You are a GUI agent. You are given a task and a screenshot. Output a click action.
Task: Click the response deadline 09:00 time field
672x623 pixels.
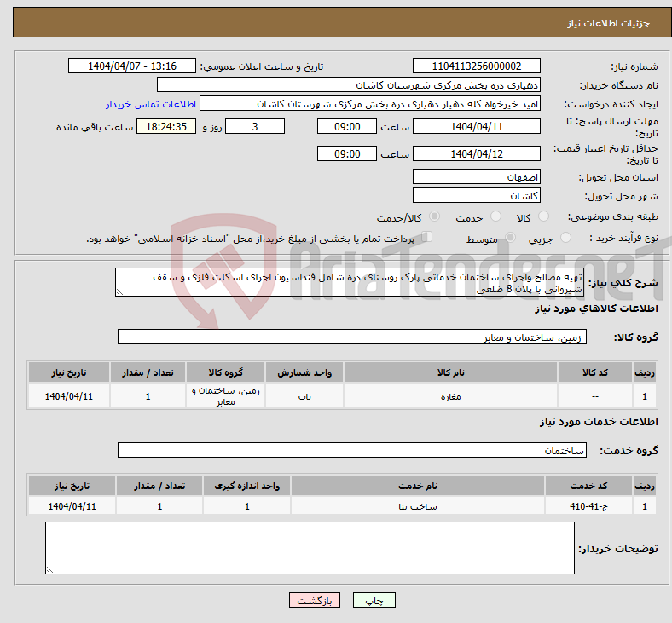coord(347,126)
